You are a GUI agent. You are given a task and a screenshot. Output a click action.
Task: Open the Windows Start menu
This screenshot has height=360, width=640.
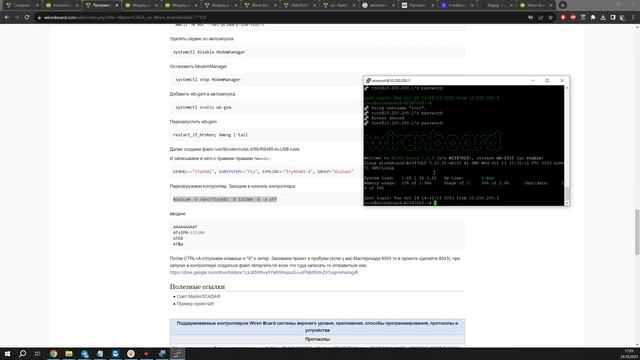pos(7,353)
